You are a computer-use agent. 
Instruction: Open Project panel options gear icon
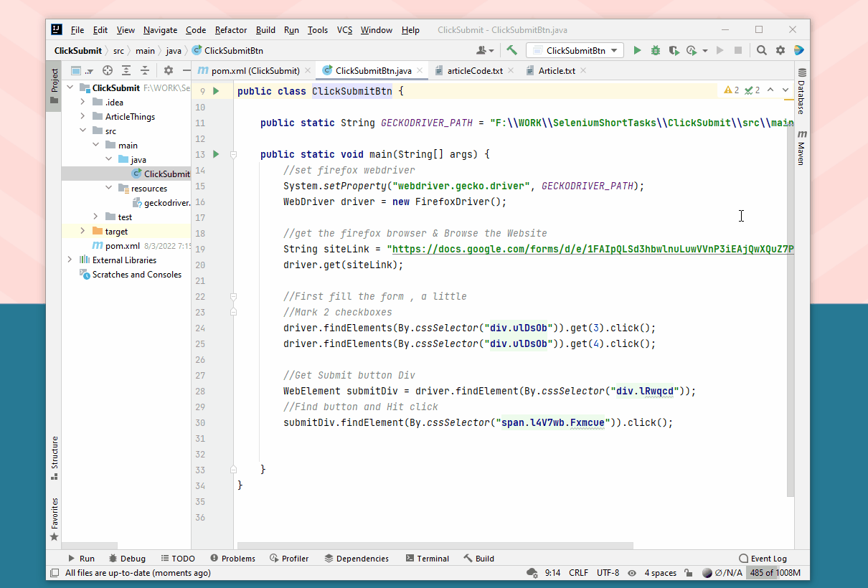pyautogui.click(x=169, y=70)
